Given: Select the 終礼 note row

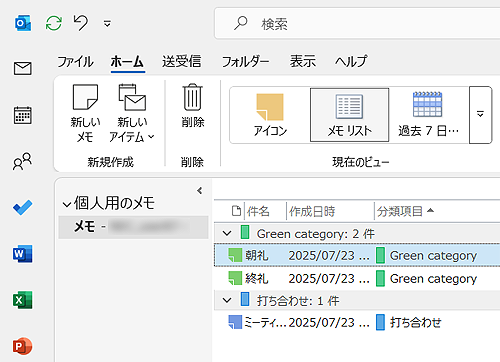Looking at the screenshot, I should pyautogui.click(x=357, y=278).
